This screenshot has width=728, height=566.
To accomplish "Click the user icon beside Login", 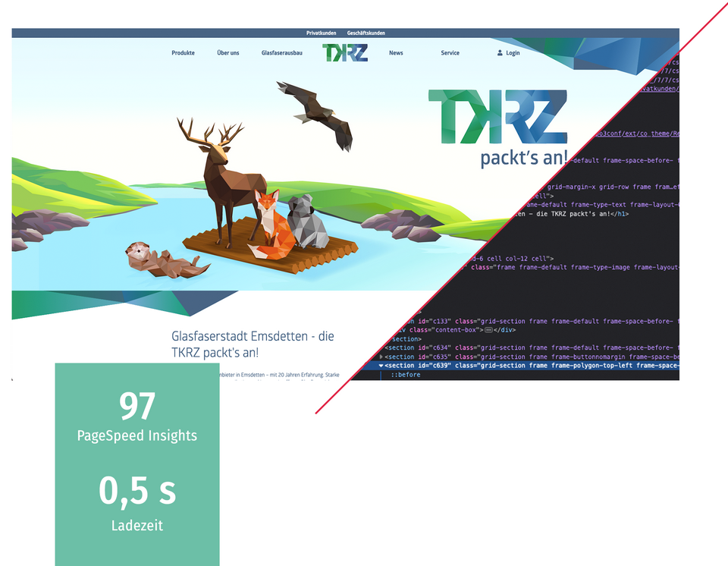I will [x=500, y=53].
